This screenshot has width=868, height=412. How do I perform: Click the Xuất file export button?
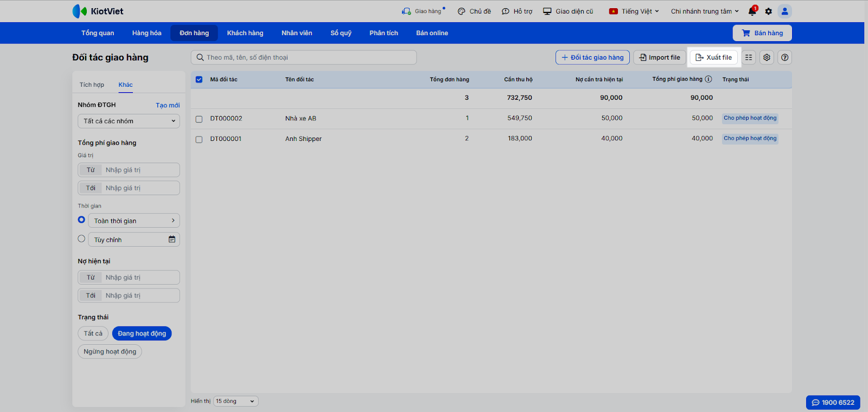pyautogui.click(x=714, y=57)
